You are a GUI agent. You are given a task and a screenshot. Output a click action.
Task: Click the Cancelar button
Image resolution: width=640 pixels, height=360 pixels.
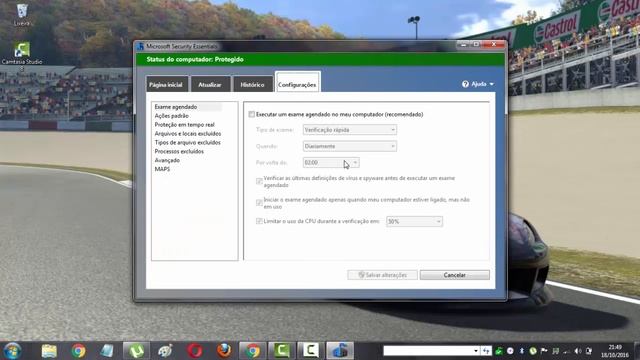point(455,275)
